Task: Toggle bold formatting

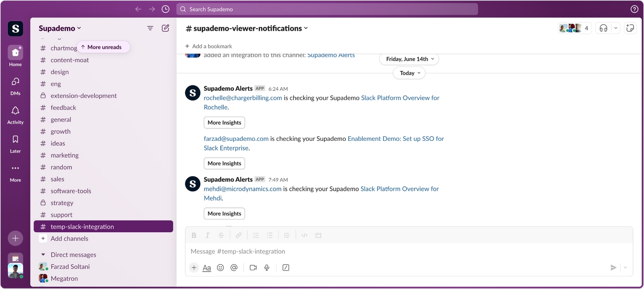Action: pyautogui.click(x=194, y=235)
